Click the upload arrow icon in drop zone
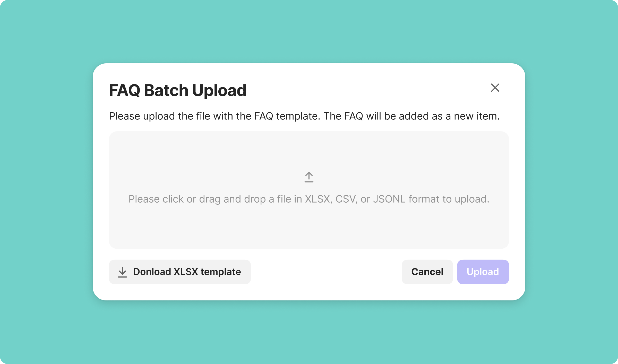The height and width of the screenshot is (364, 618). [x=309, y=177]
